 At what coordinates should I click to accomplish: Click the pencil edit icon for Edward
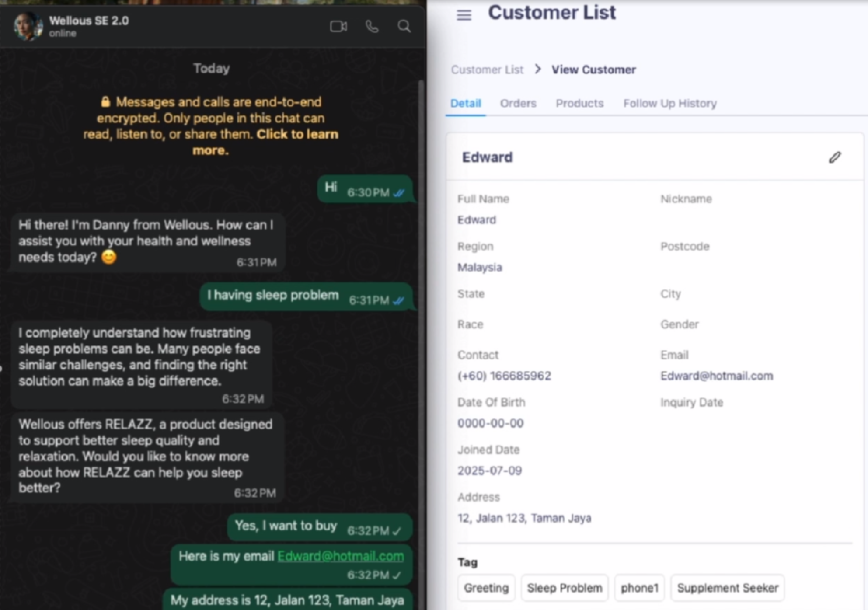tap(834, 157)
